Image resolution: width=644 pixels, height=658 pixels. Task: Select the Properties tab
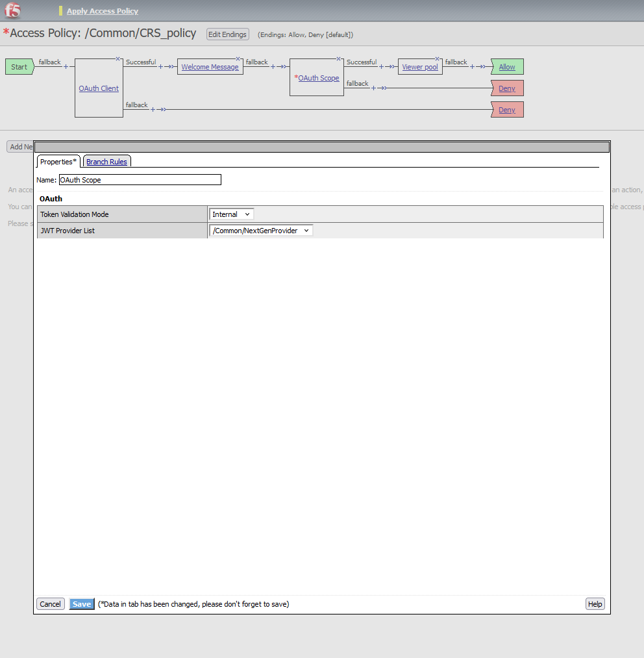(x=58, y=162)
